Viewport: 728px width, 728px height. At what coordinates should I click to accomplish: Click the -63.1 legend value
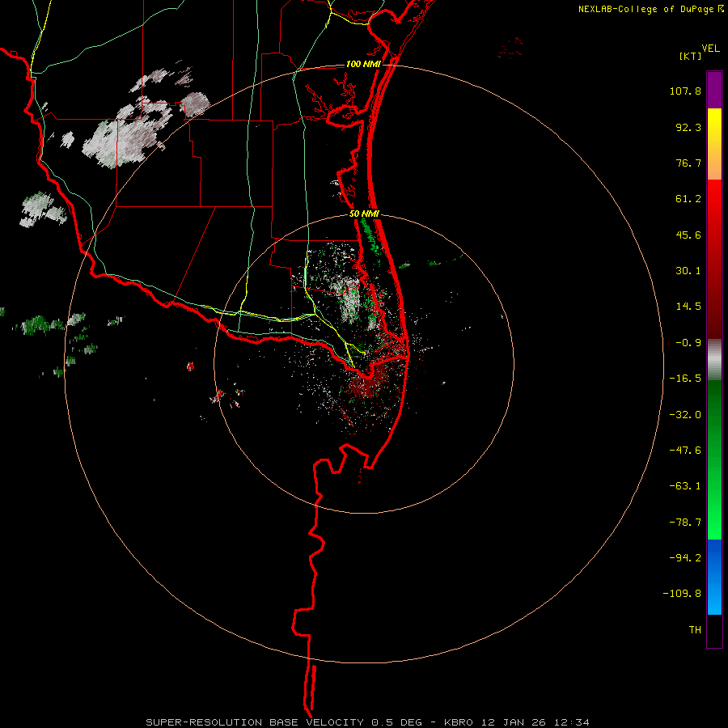pos(685,486)
